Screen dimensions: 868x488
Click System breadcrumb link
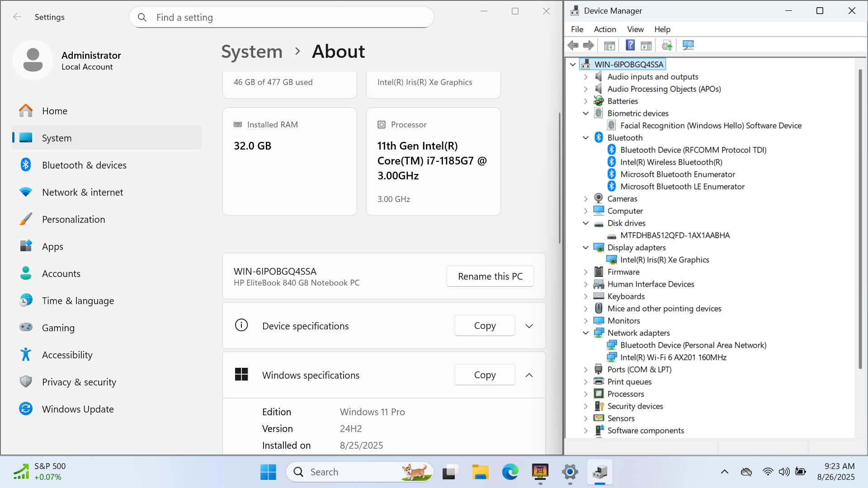click(252, 52)
